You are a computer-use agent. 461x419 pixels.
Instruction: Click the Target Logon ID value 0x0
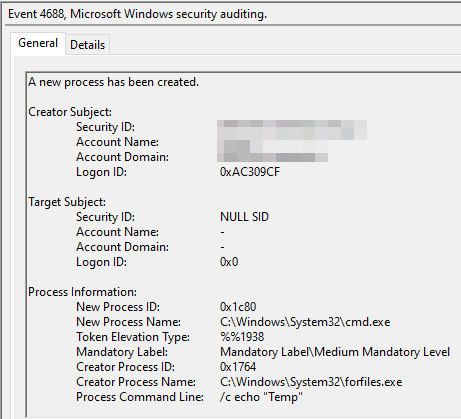click(229, 262)
